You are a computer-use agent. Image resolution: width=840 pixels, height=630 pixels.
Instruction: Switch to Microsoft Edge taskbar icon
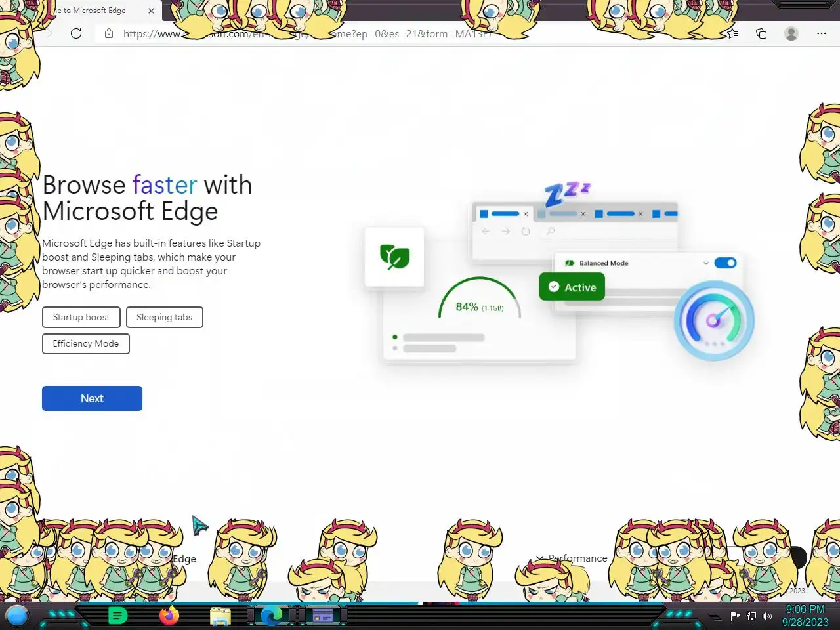[272, 616]
